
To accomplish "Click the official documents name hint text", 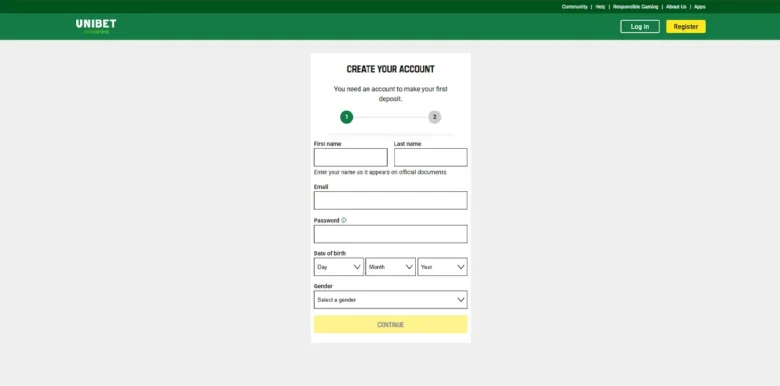I will tap(380, 172).
